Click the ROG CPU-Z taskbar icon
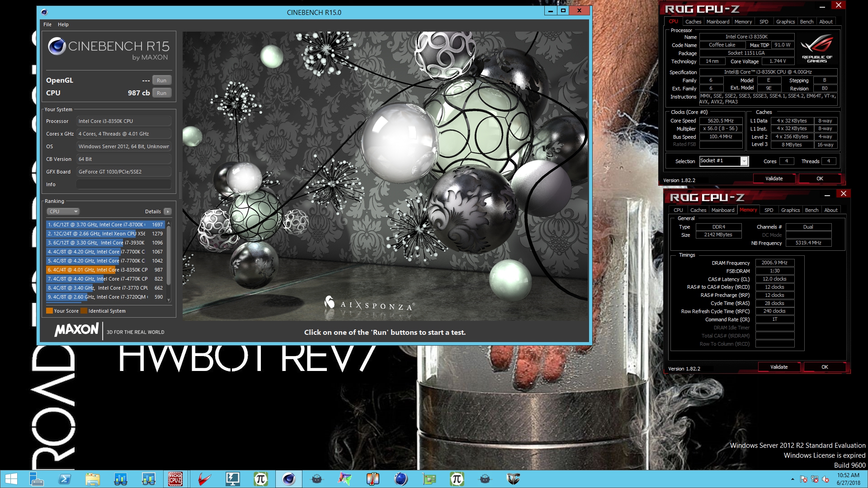This screenshot has width=868, height=488. pos(175,479)
